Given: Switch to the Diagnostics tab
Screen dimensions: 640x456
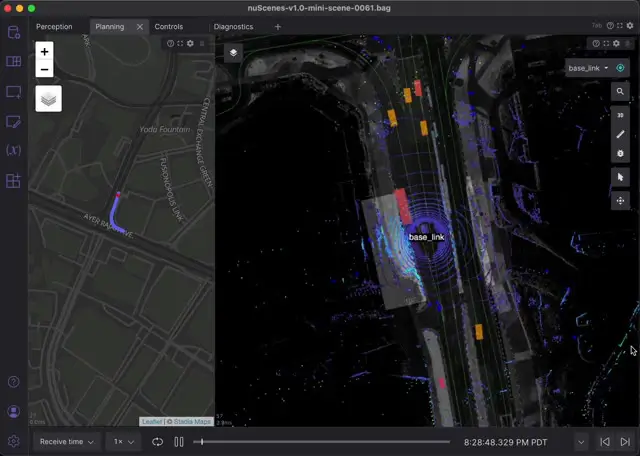Looking at the screenshot, I should (233, 27).
